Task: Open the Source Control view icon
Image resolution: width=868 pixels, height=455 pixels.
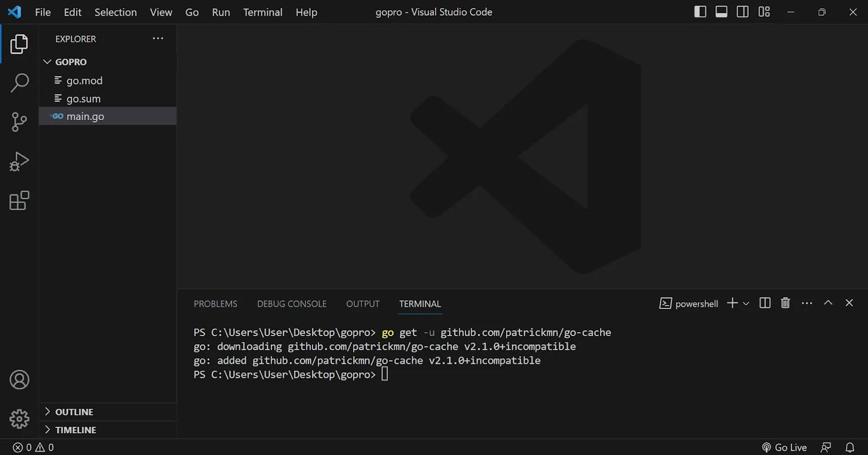Action: [19, 122]
